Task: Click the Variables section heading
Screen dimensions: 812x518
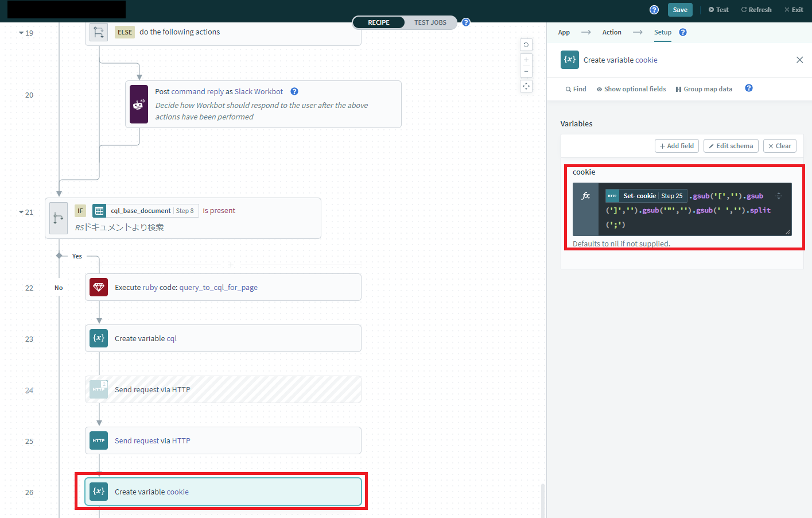Action: coord(576,123)
